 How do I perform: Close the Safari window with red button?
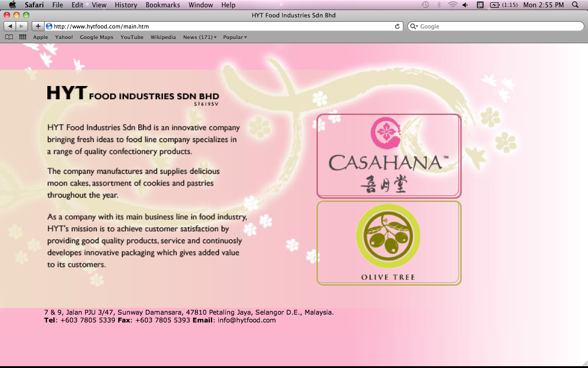point(7,15)
